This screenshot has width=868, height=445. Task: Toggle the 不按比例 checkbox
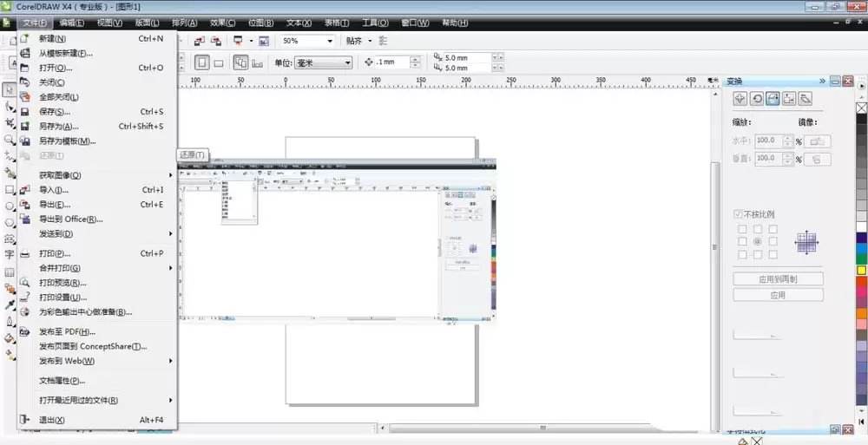[738, 214]
